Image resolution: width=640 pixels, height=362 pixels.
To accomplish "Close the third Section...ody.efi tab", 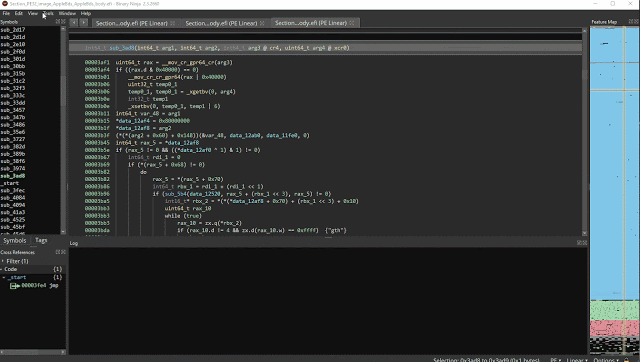I will 352,23.
